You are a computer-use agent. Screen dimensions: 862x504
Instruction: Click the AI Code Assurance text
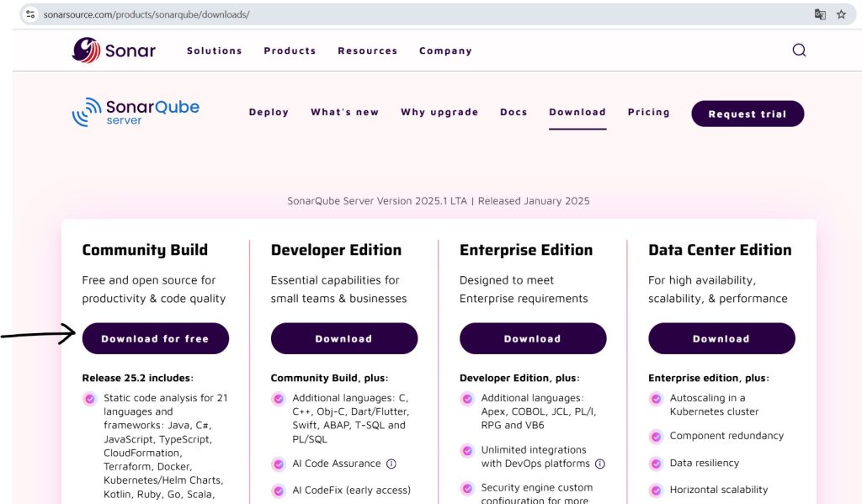click(x=337, y=464)
